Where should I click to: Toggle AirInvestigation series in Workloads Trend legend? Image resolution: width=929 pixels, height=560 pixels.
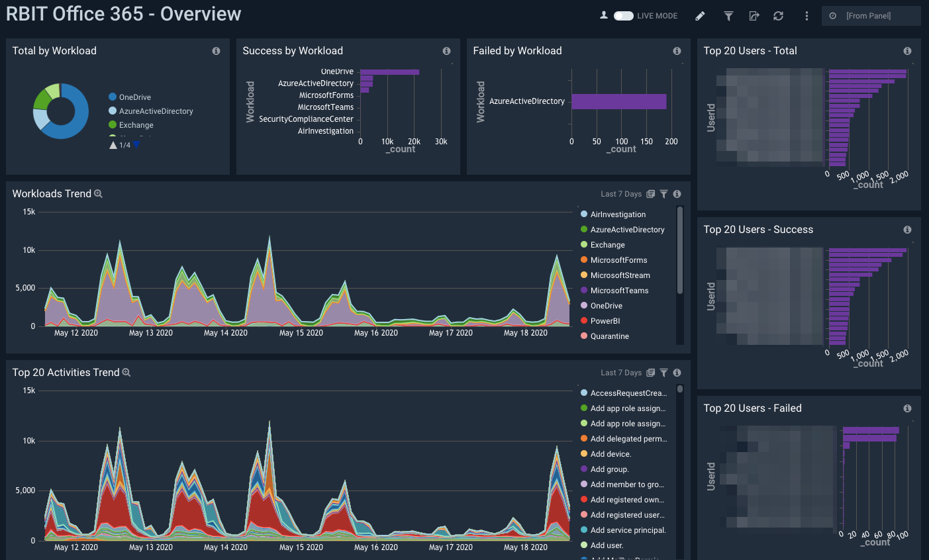click(613, 214)
